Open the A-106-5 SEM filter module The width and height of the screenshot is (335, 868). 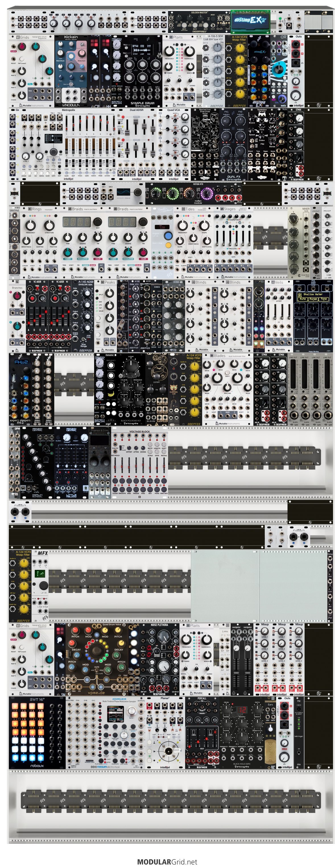pos(213,71)
